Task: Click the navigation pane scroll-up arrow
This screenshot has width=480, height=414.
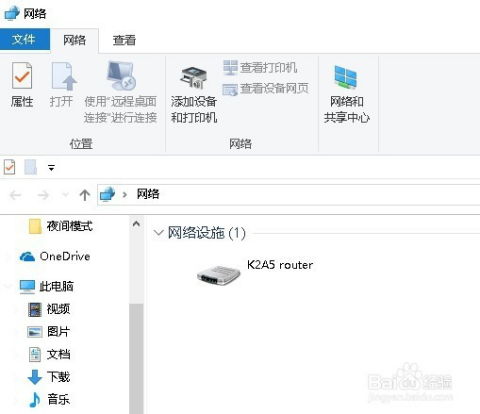Action: [x=136, y=224]
